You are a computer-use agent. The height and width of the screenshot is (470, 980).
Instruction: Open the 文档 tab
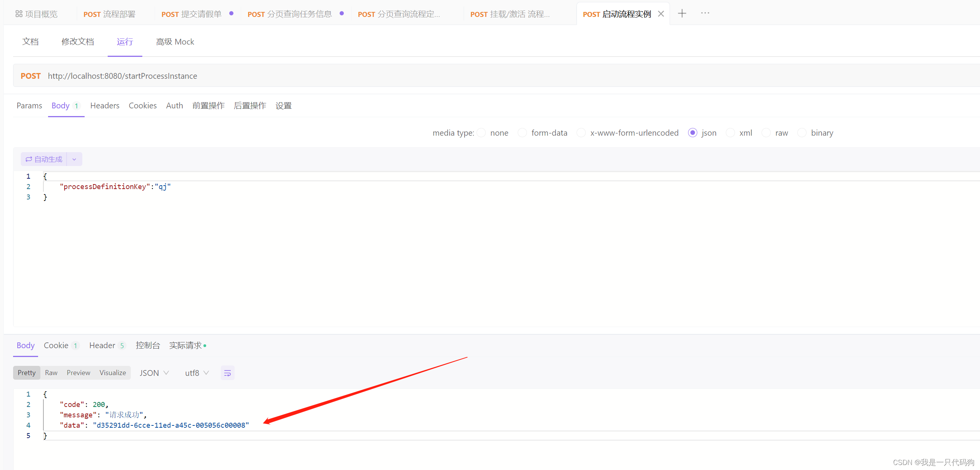pyautogui.click(x=30, y=42)
